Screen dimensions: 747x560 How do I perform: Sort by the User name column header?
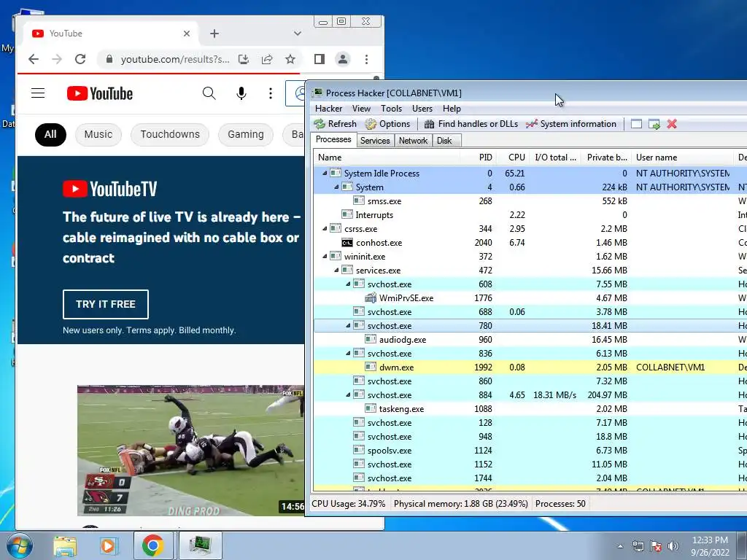[683, 157]
